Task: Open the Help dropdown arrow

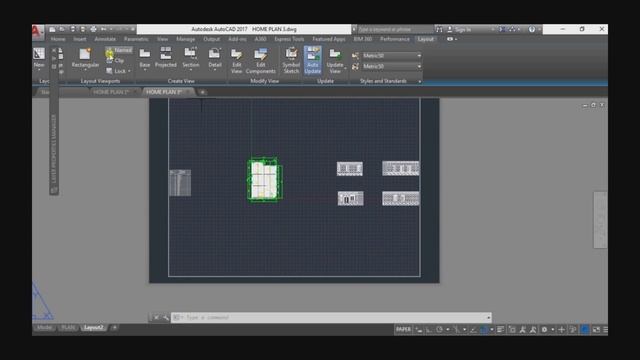Action: [539, 29]
